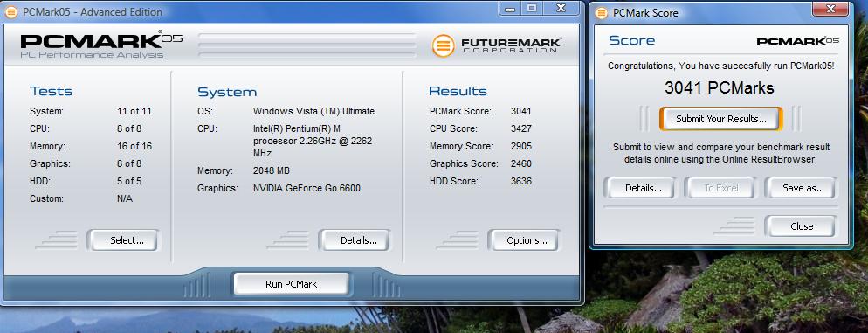Open system Details... button

coord(358,240)
